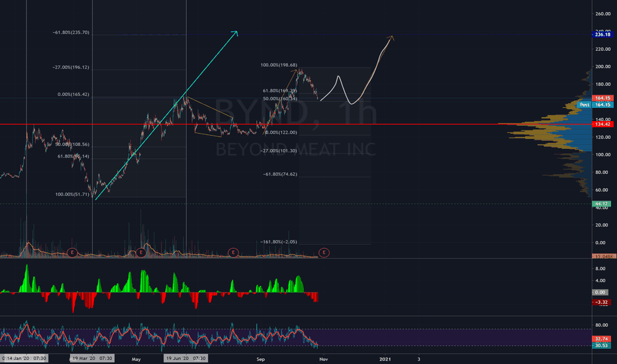
Task: Click the red 134.42 axis label
Action: (x=602, y=124)
